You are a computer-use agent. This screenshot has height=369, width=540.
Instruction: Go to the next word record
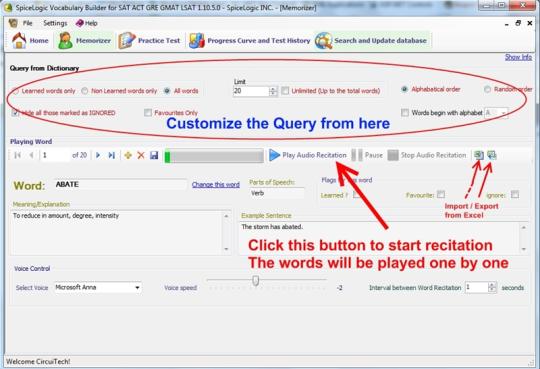coord(98,155)
